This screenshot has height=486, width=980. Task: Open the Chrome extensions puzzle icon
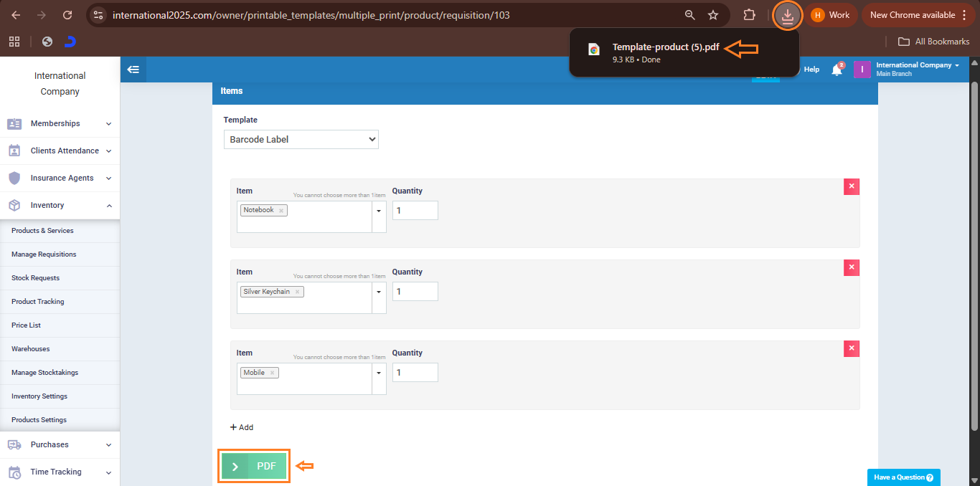pyautogui.click(x=749, y=15)
